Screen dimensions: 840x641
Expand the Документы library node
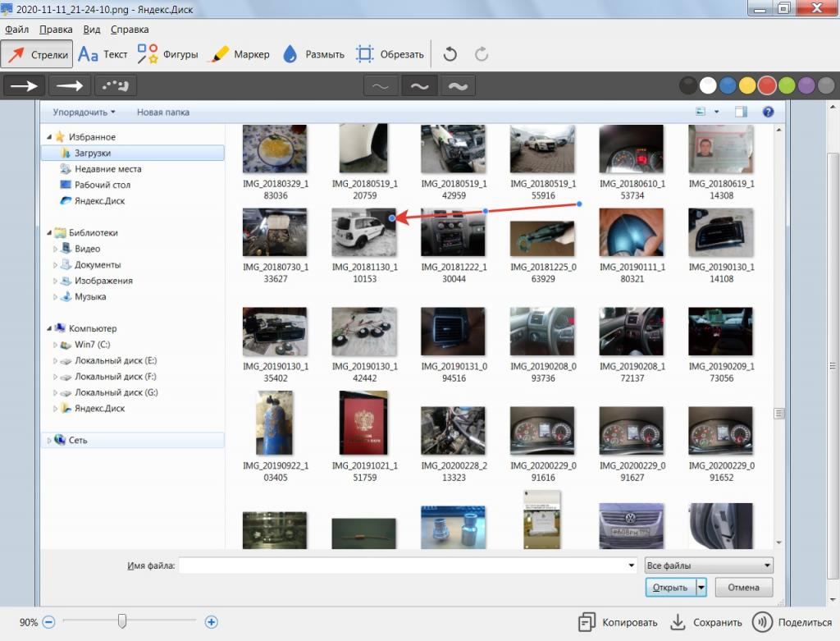tap(55, 265)
